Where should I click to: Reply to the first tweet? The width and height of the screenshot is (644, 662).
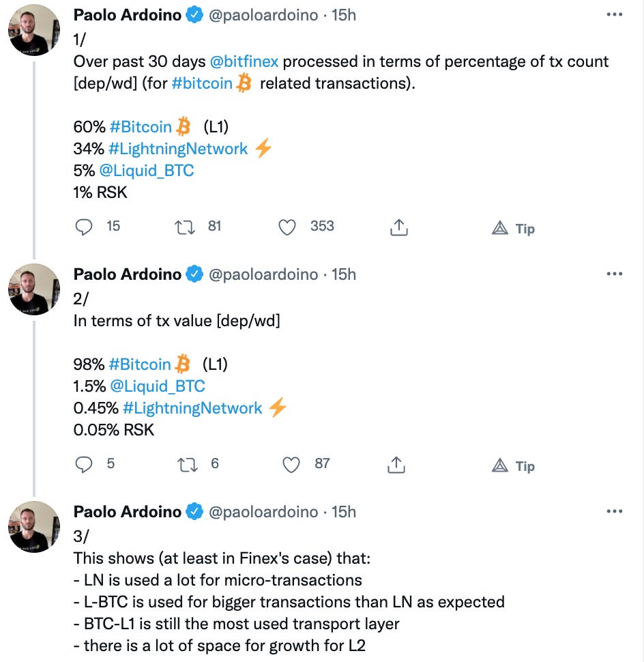click(x=84, y=227)
